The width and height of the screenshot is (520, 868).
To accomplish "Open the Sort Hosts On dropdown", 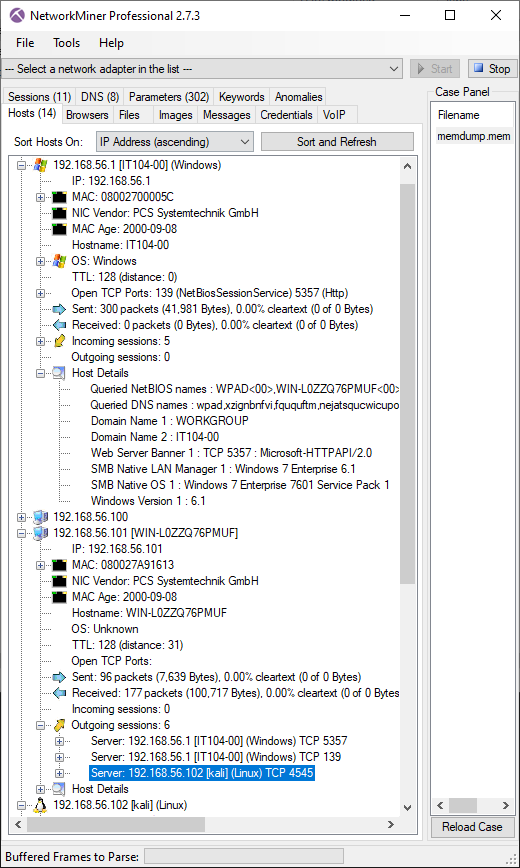I will (174, 142).
